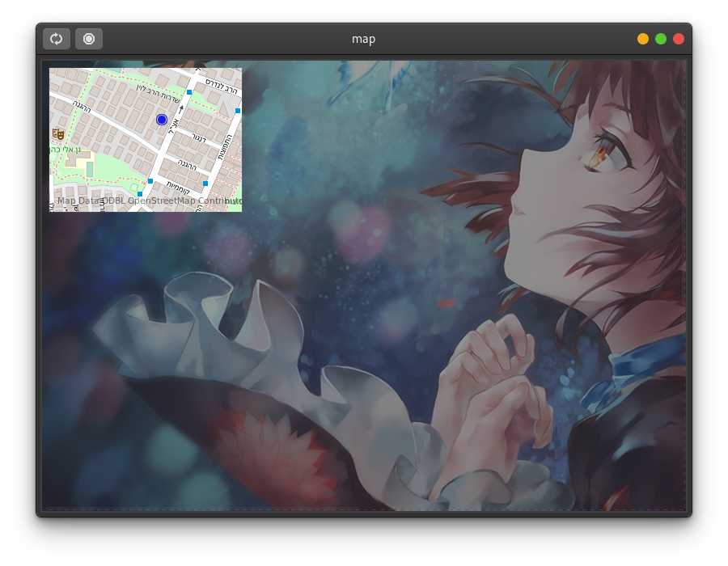The width and height of the screenshot is (728, 566).
Task: Click the blue location marker on map
Action: tap(162, 120)
